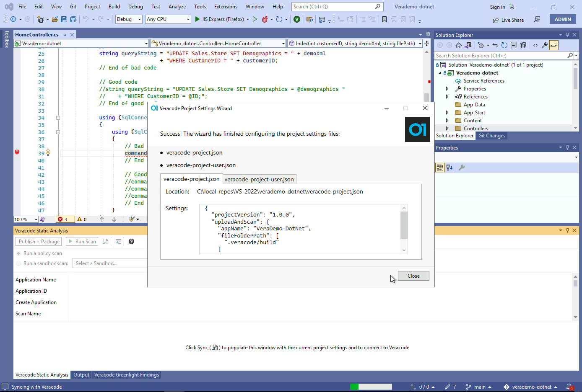Click the Home icon in Solution Explorer
This screenshot has height=392, width=582.
[459, 45]
